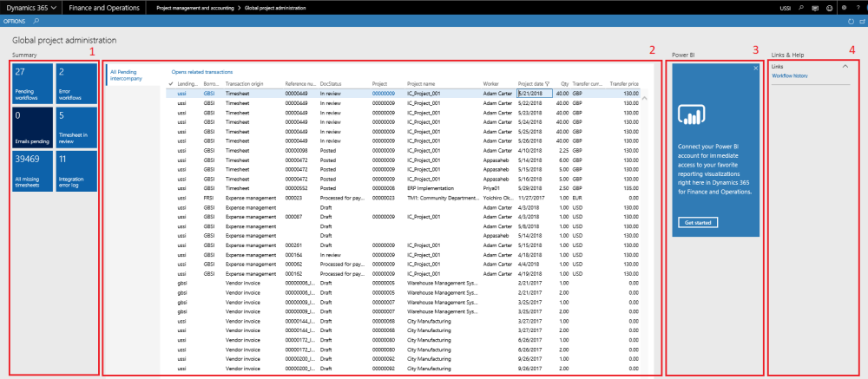Image resolution: width=868 pixels, height=379 pixels.
Task: Sort by DocStatus column header
Action: [331, 84]
